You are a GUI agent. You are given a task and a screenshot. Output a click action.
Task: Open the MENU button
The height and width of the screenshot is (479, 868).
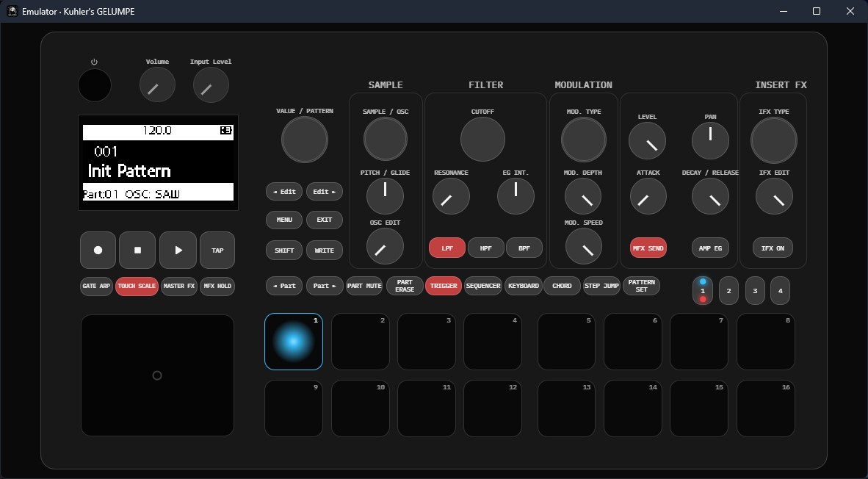coord(284,220)
